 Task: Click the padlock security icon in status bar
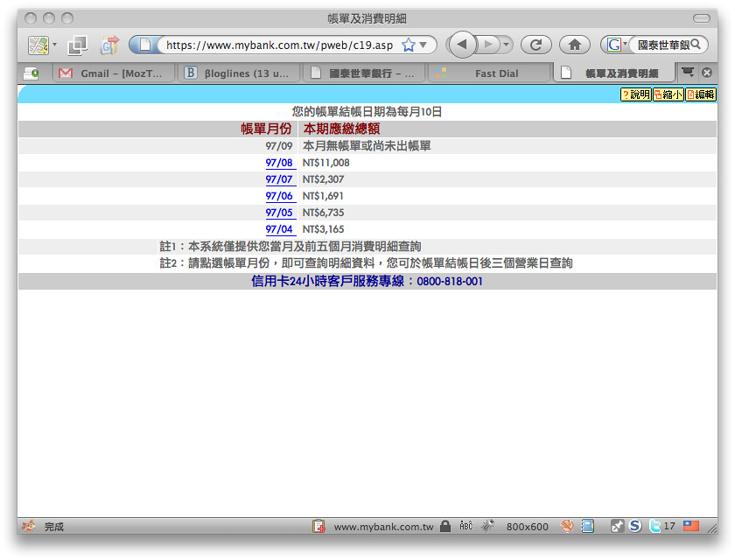445,526
